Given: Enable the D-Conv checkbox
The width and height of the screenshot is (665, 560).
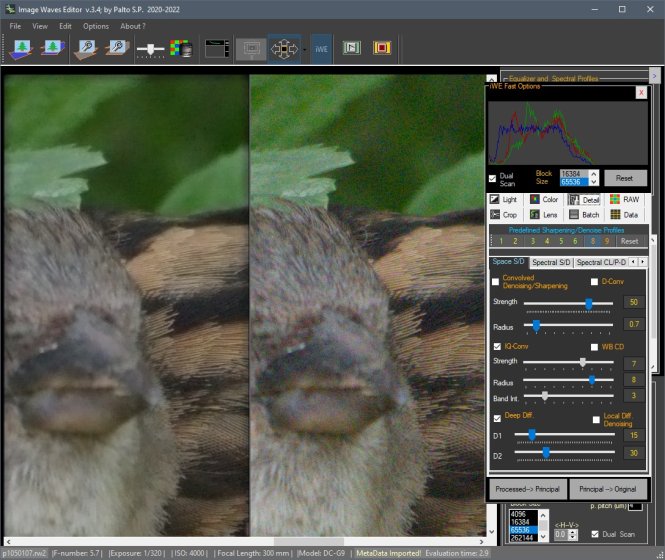Looking at the screenshot, I should 594,282.
